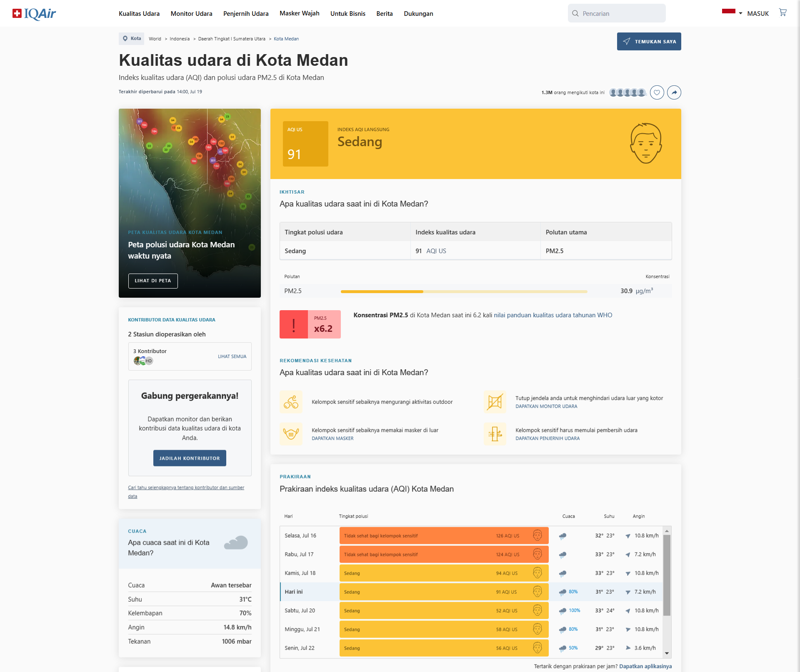Click the TEMUKAN SAYA button
The image size is (800, 672).
pos(649,41)
